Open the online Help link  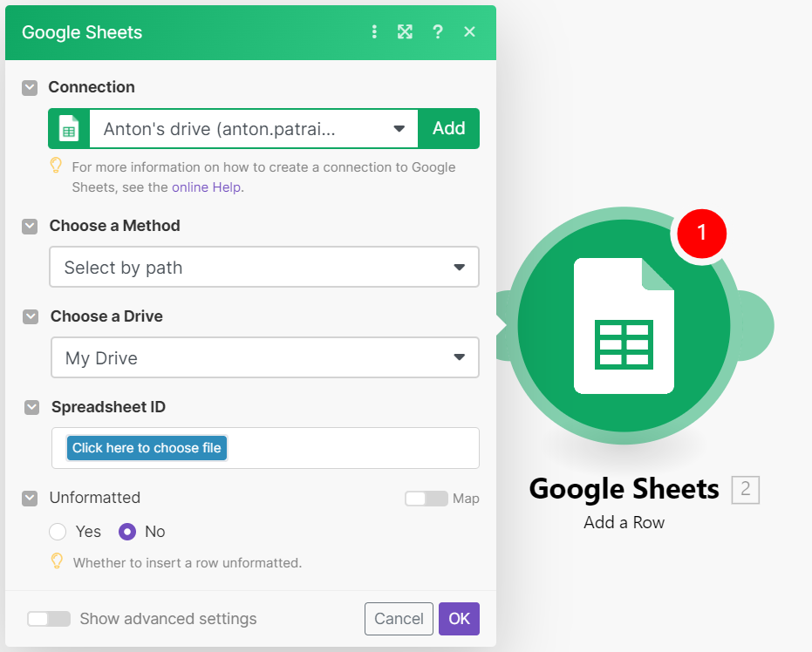[207, 187]
